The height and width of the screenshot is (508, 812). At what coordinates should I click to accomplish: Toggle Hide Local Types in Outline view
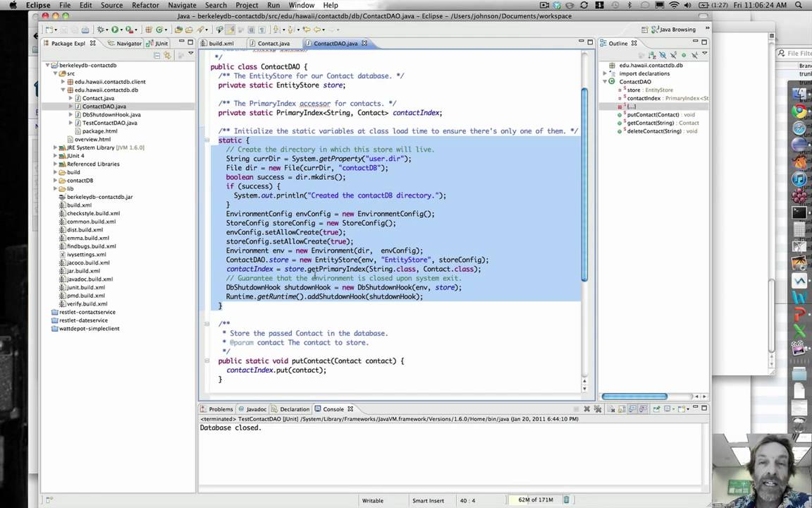click(694, 55)
